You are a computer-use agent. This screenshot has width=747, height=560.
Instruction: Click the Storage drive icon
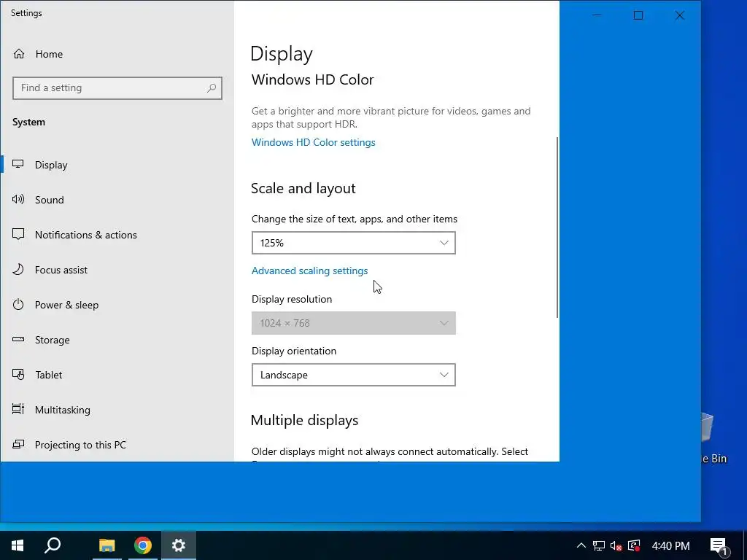coord(18,340)
